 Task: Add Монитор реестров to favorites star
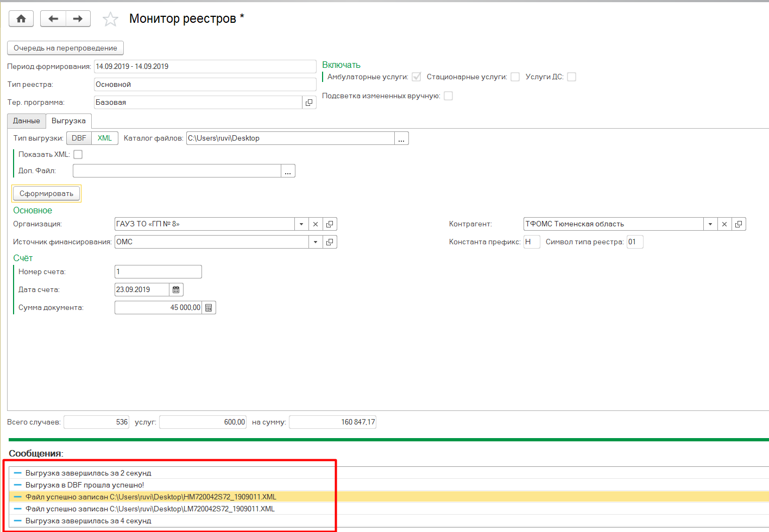click(110, 19)
